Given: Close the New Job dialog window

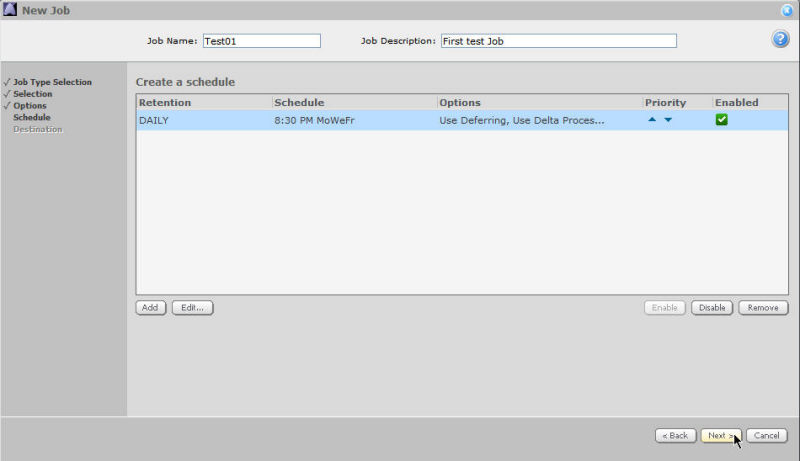Looking at the screenshot, I should point(787,10).
